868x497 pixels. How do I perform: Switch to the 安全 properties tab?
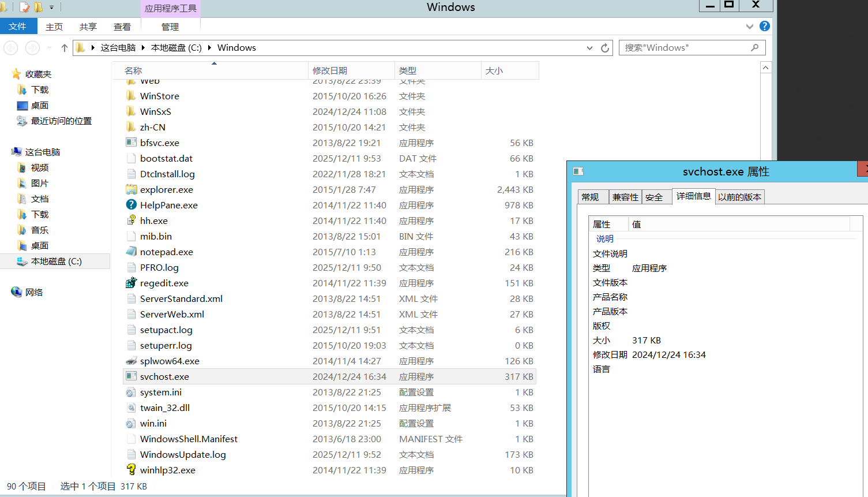654,197
